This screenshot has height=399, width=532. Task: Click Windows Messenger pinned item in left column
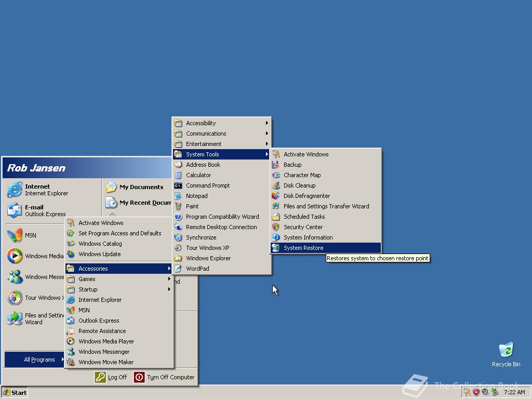tap(35, 277)
